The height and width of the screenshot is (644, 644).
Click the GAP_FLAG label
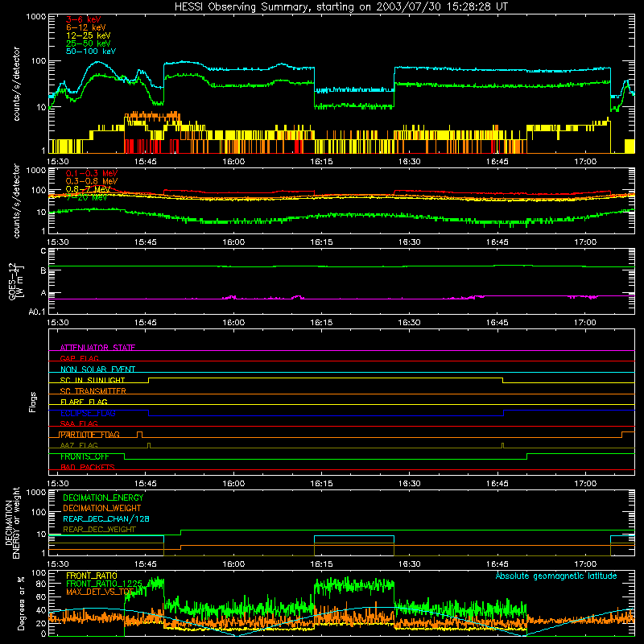tap(79, 358)
